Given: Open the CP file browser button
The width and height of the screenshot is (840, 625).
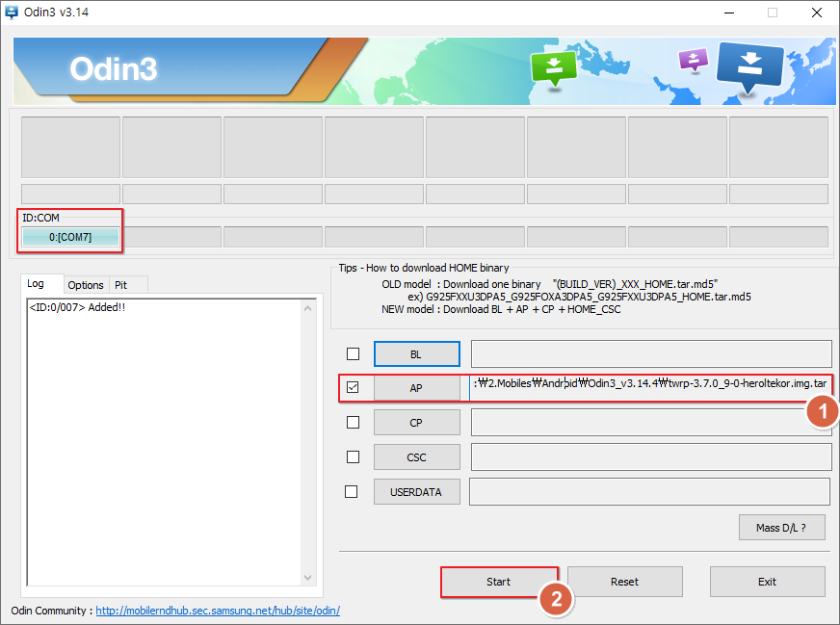Looking at the screenshot, I should pyautogui.click(x=416, y=423).
